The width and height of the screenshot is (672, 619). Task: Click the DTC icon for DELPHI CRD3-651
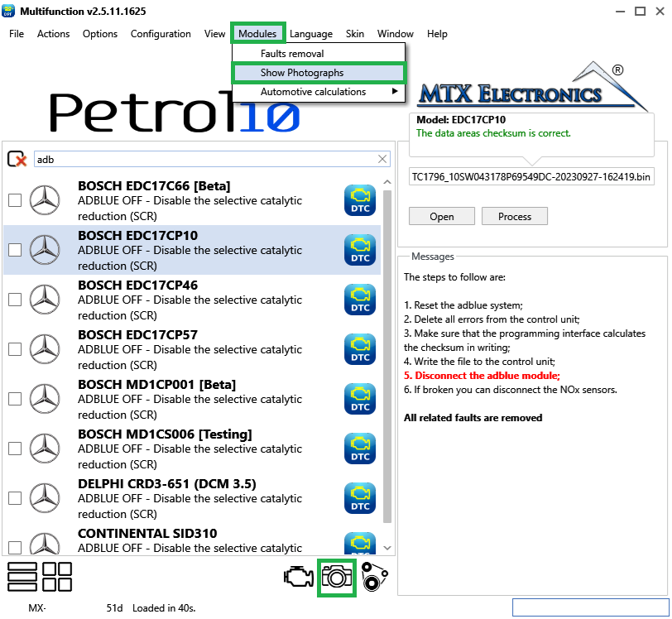click(x=360, y=498)
